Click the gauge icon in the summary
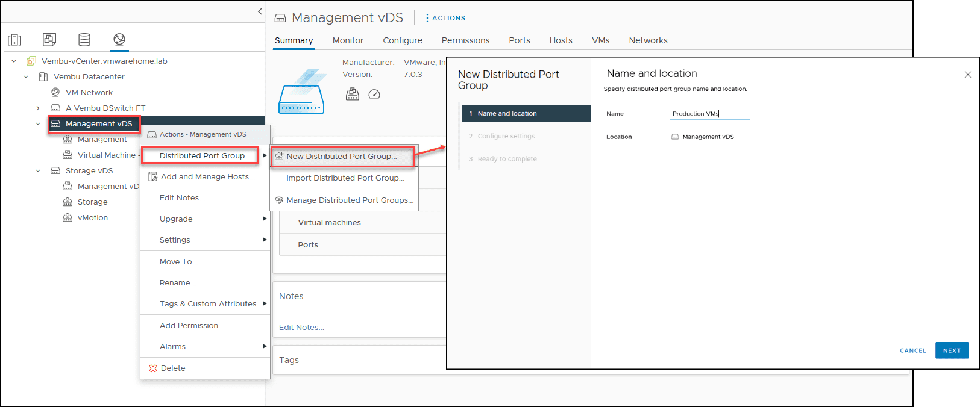The height and width of the screenshot is (407, 980). 374,94
